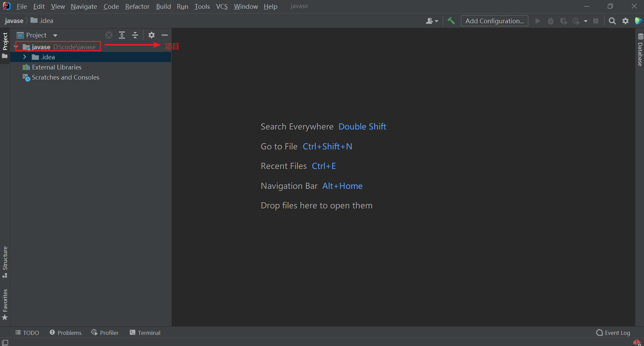Screen dimensions: 644x346
Task: Click Collapse All in Project panel
Action: (x=135, y=35)
